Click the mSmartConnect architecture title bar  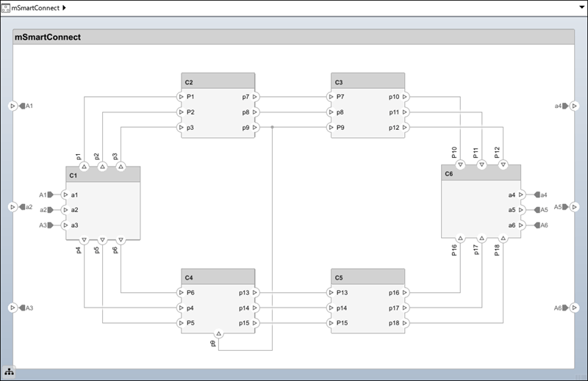pyautogui.click(x=293, y=37)
